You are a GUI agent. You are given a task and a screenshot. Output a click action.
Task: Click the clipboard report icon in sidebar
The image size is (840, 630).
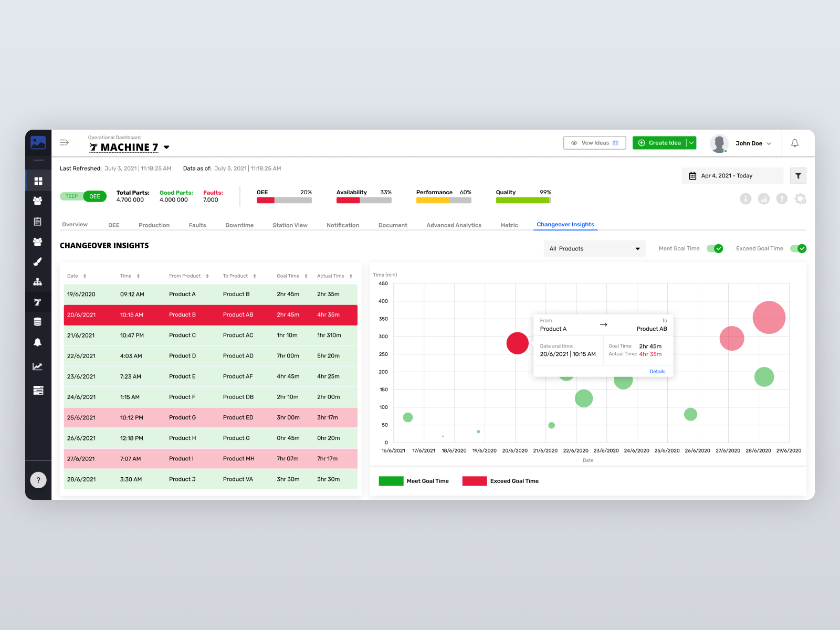[38, 222]
